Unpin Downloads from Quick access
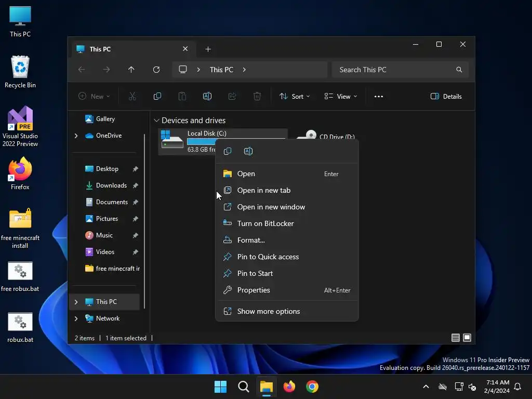The width and height of the screenshot is (532, 399). point(136,185)
